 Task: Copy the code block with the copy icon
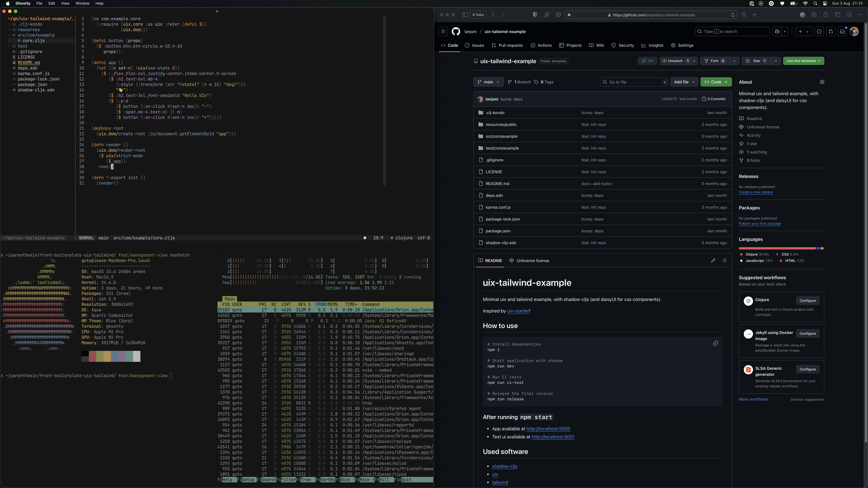coord(715,344)
